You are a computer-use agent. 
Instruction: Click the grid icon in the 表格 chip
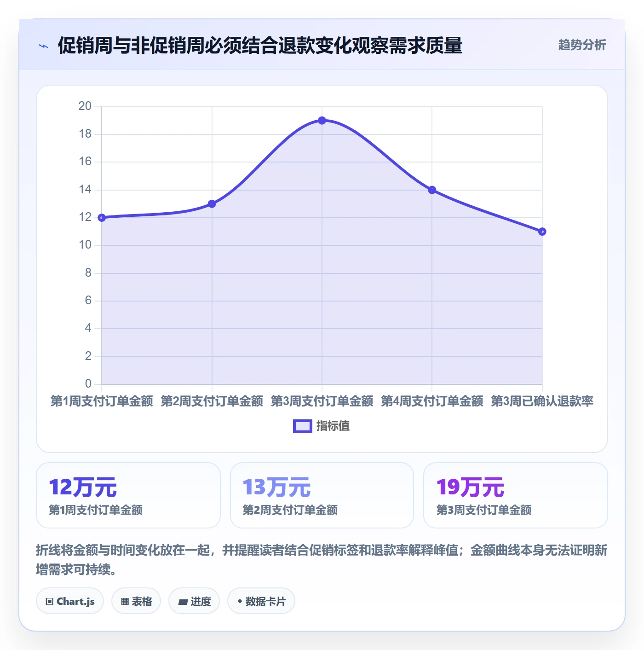(x=125, y=602)
